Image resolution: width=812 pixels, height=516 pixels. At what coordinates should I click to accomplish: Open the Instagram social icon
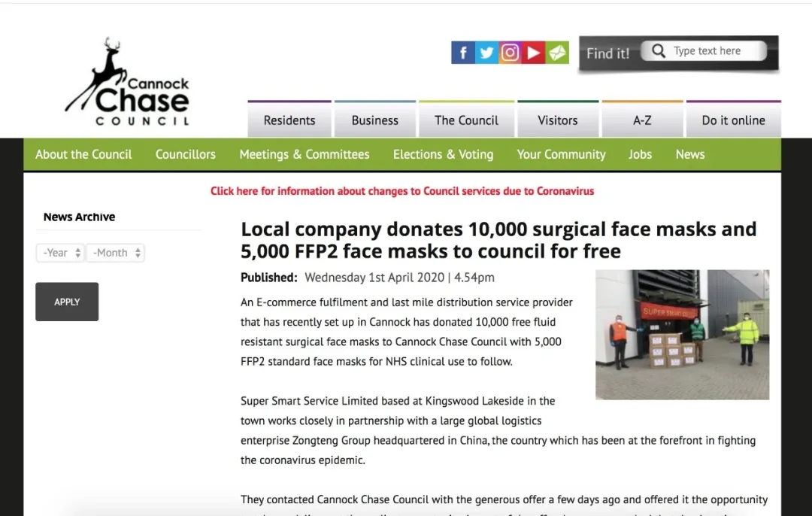510,53
